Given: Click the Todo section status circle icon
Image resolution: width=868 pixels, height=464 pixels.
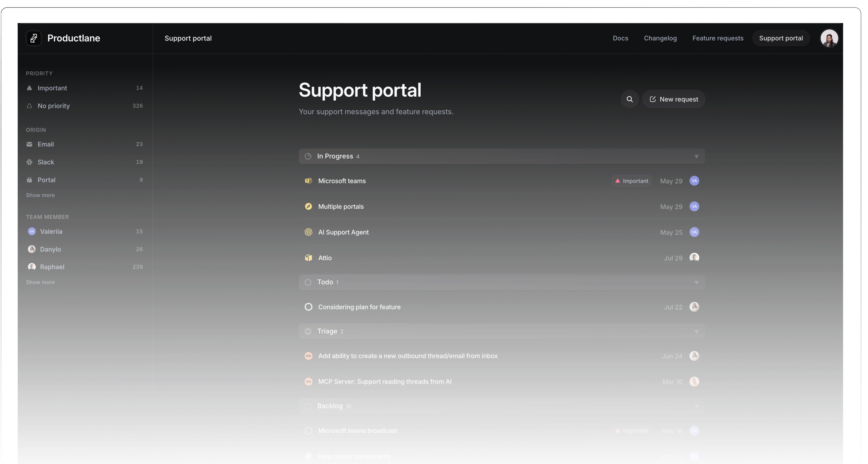Looking at the screenshot, I should (x=308, y=282).
